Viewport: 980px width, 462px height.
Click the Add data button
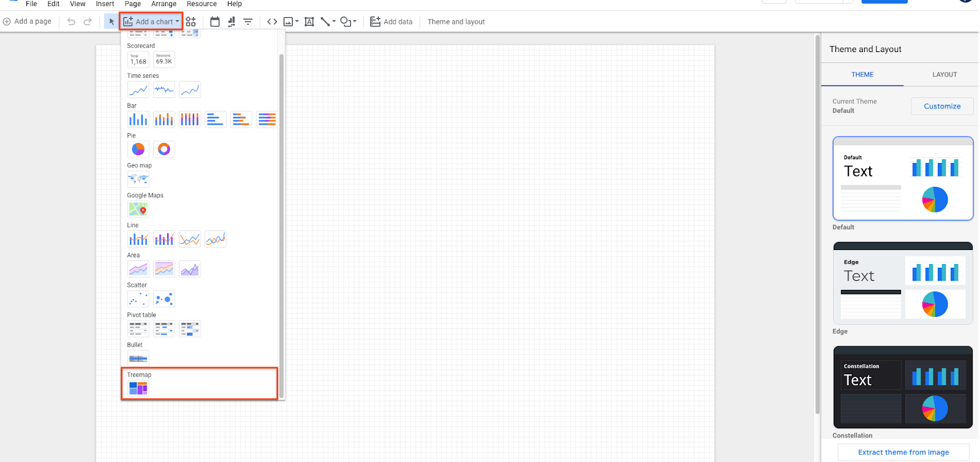pyautogui.click(x=391, y=21)
